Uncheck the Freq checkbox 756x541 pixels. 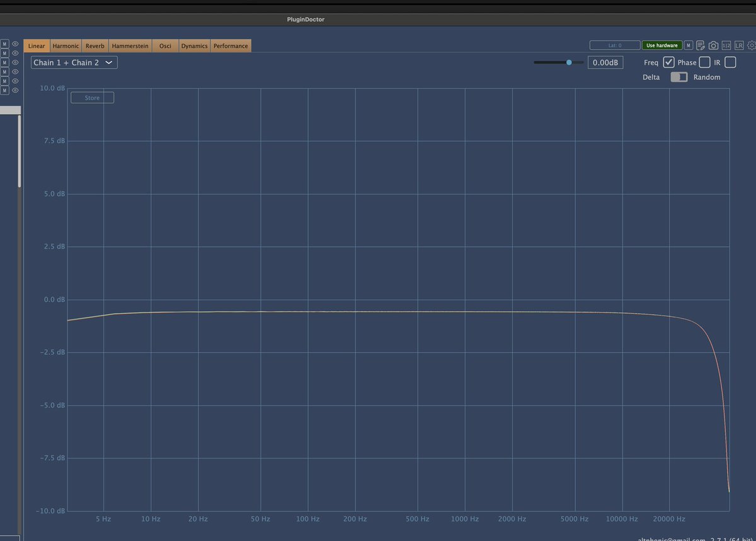click(669, 62)
